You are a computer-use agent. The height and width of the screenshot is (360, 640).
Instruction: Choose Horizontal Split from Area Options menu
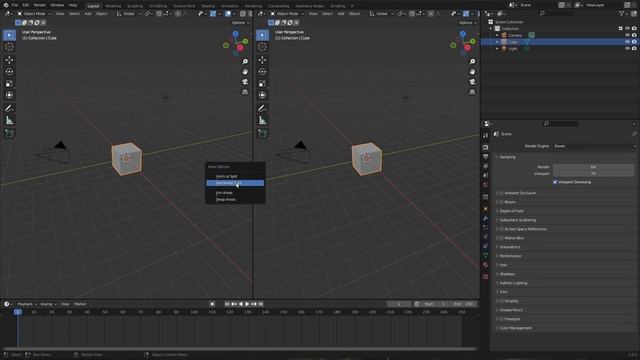pyautogui.click(x=235, y=183)
